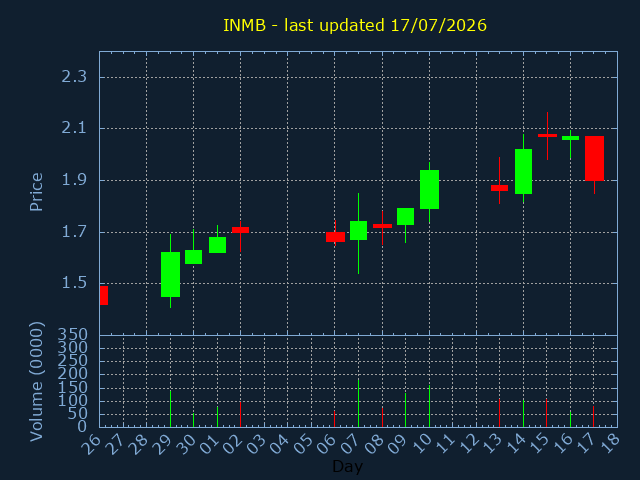Select the green candlestick on day 07

(x=358, y=231)
